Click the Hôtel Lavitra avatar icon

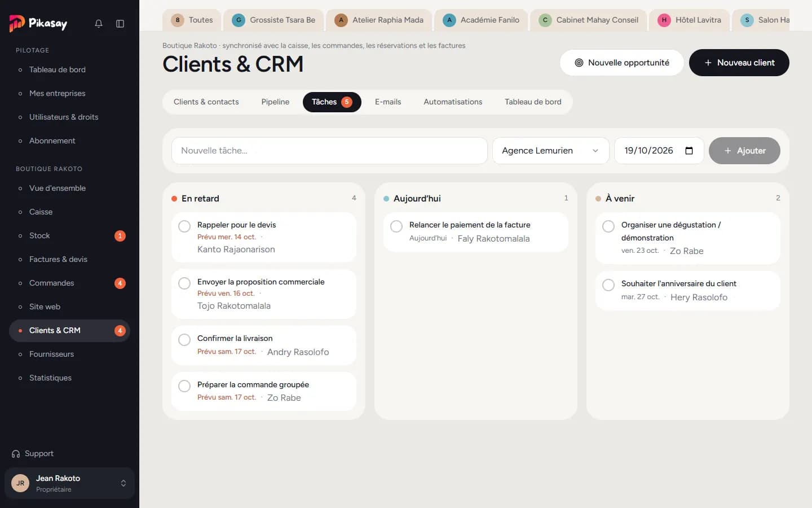point(664,20)
